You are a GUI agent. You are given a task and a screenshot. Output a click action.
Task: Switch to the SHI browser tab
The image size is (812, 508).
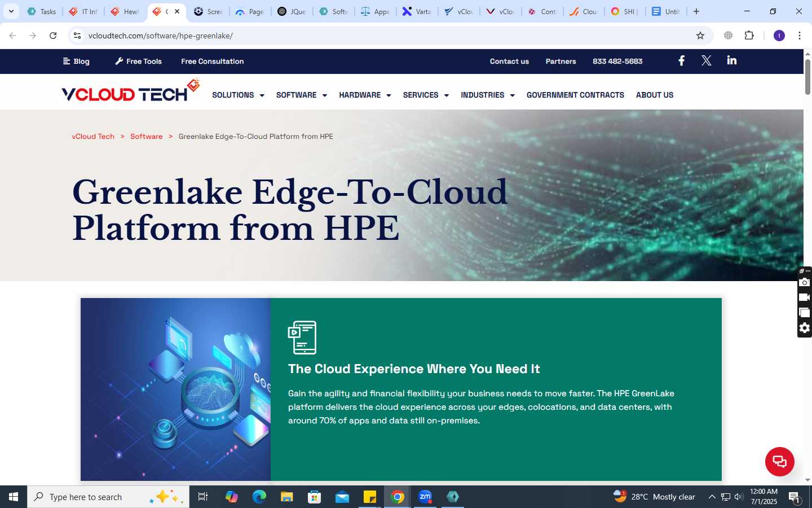[625, 11]
